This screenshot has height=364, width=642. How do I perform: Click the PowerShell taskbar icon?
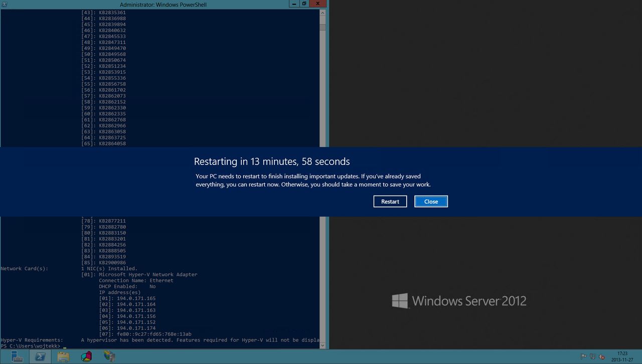coord(40,356)
